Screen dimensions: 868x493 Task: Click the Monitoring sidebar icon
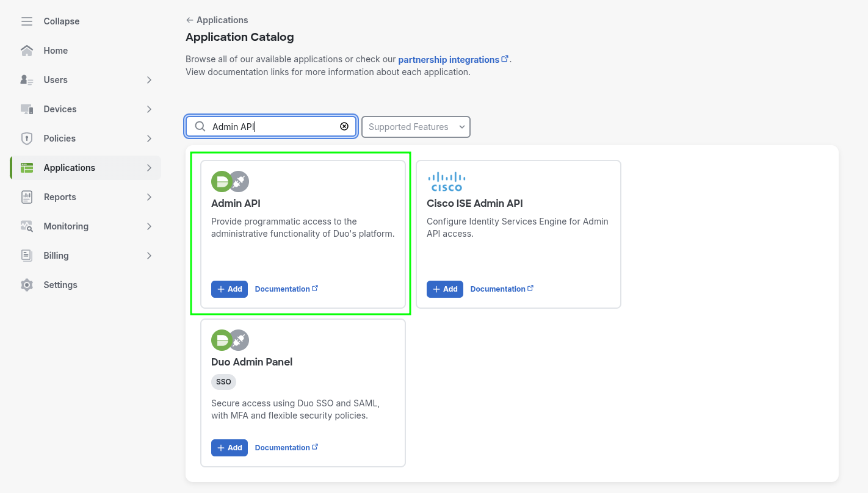pyautogui.click(x=27, y=226)
